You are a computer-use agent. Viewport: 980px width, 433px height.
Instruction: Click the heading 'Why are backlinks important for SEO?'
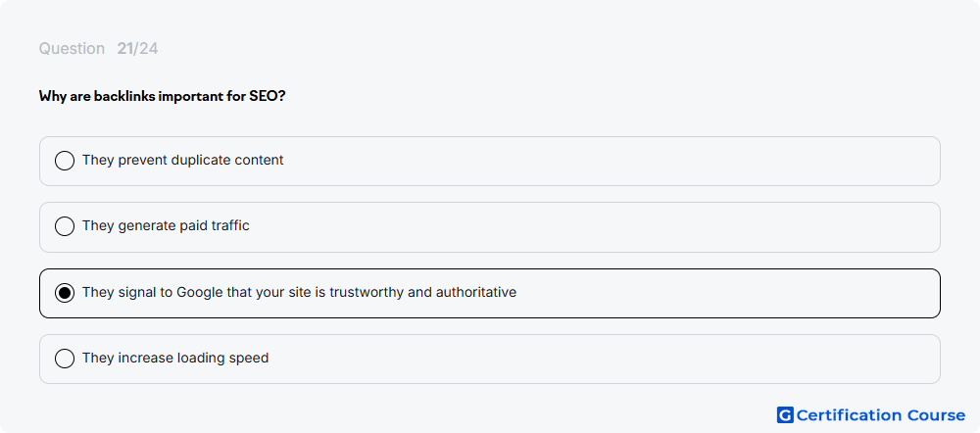[163, 96]
